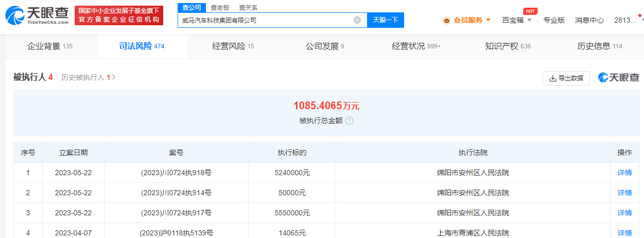Select case number (2023)川0724执918号
644x238 pixels.
pyautogui.click(x=176, y=173)
